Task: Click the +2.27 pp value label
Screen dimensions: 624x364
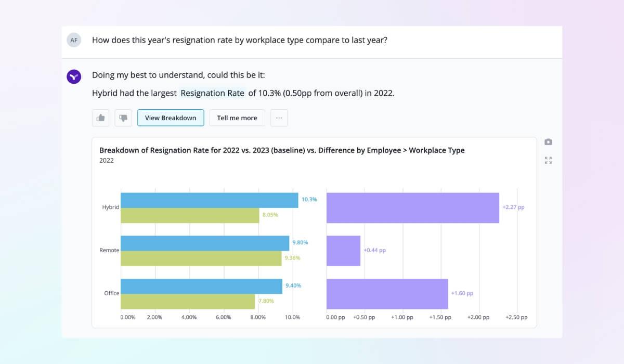Action: click(x=513, y=207)
